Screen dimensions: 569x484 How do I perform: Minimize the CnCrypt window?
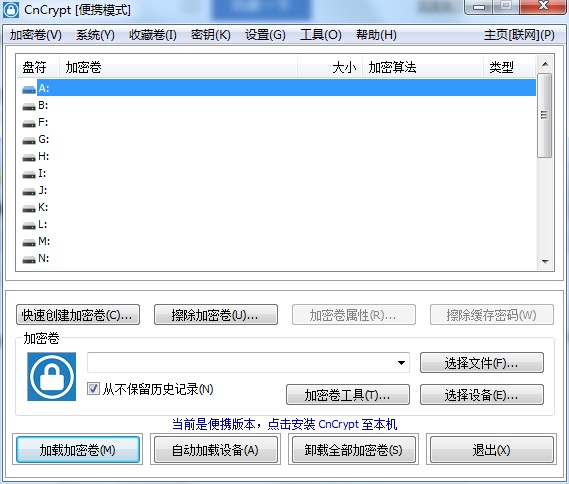pos(479,6)
